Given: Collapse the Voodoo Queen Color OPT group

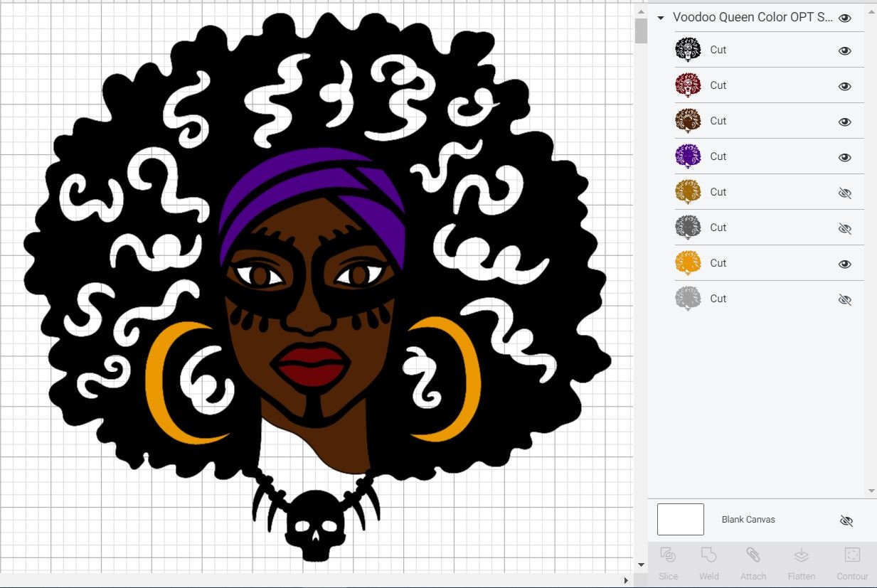Looking at the screenshot, I should pyautogui.click(x=660, y=18).
